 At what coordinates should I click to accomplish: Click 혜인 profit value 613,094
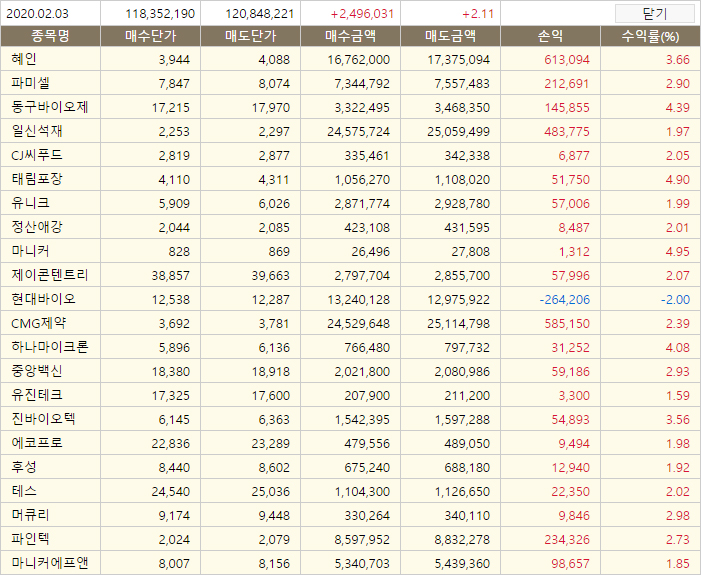tap(567, 60)
